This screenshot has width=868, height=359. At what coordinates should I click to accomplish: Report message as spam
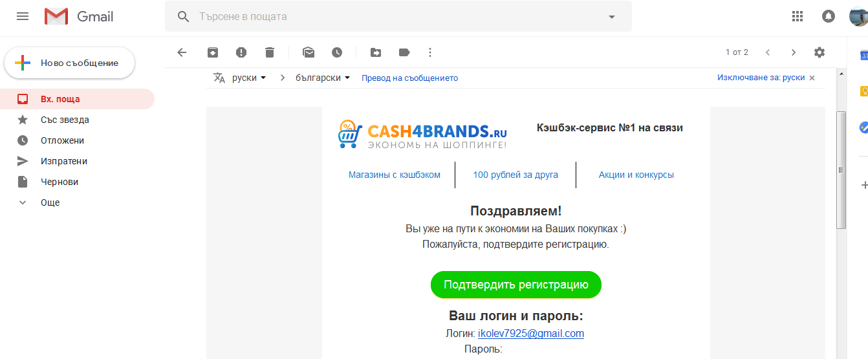click(x=241, y=52)
